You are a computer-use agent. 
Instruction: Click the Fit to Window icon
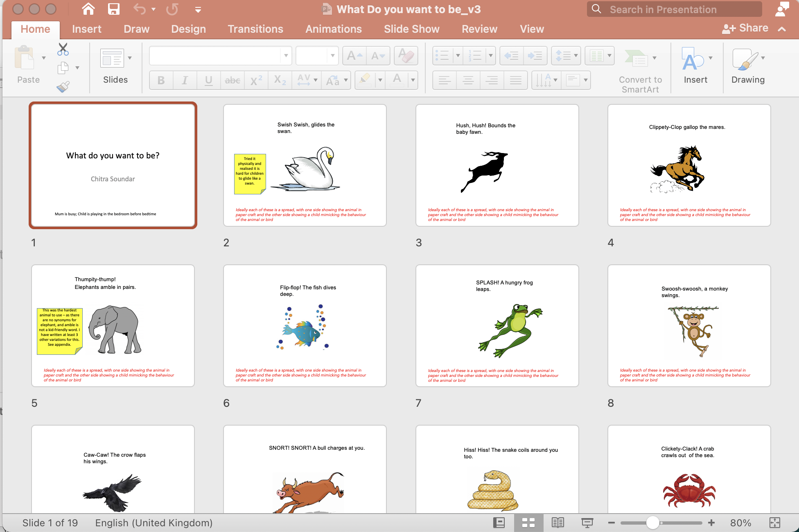pos(774,523)
